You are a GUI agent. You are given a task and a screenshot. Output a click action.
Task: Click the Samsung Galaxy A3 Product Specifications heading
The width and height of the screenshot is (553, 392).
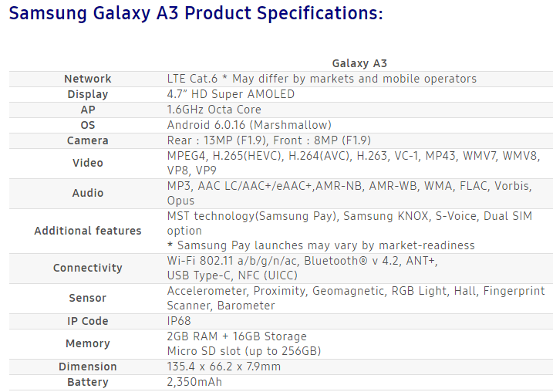196,14
